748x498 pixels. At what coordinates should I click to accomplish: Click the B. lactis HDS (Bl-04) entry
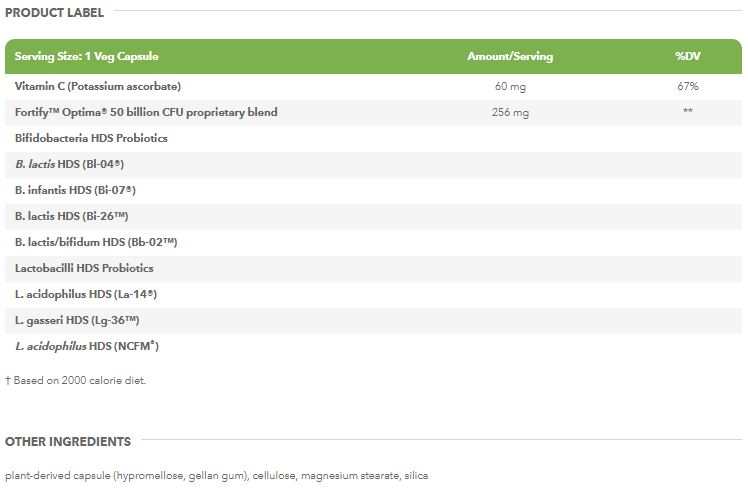coord(69,164)
